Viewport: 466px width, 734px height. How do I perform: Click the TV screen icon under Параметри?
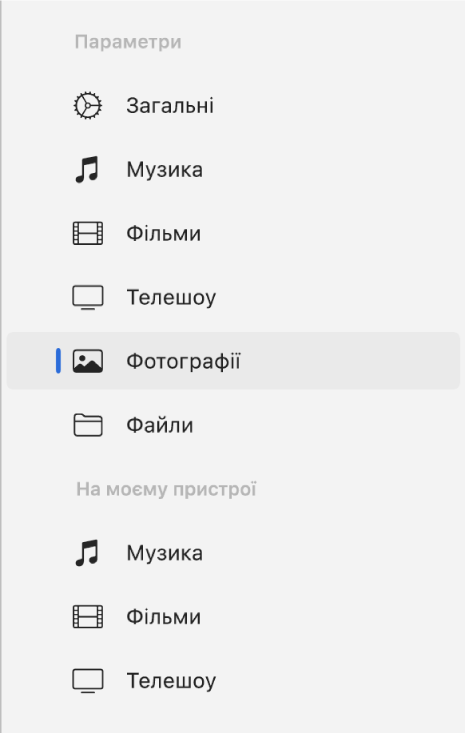click(x=88, y=298)
